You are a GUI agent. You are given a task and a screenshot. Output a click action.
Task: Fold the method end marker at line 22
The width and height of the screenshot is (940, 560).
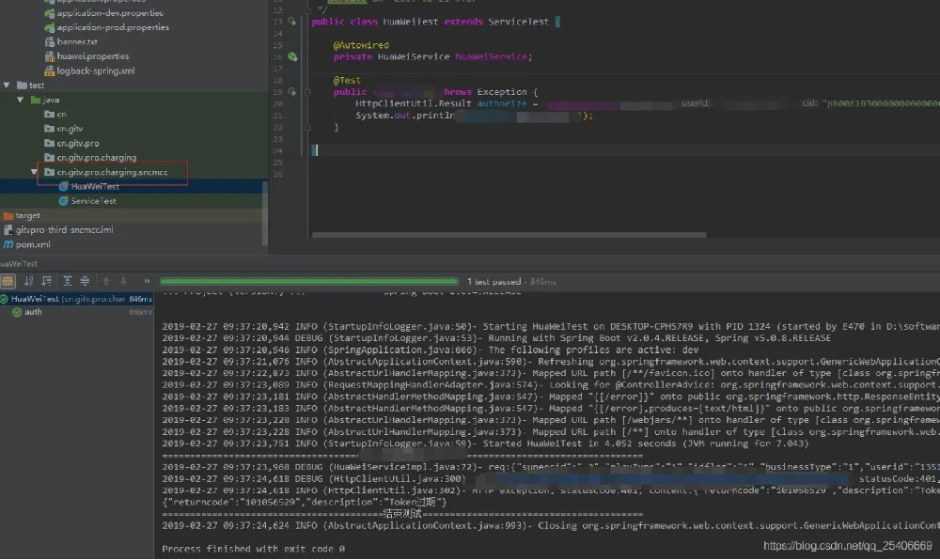coord(307,127)
